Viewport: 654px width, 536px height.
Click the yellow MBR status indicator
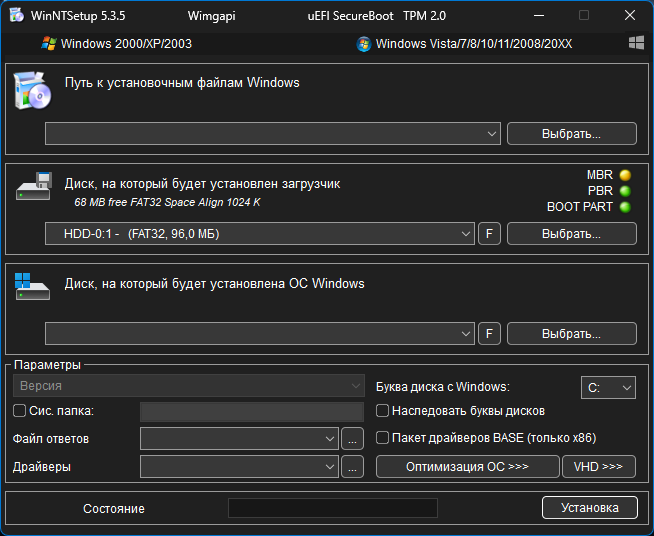625,175
